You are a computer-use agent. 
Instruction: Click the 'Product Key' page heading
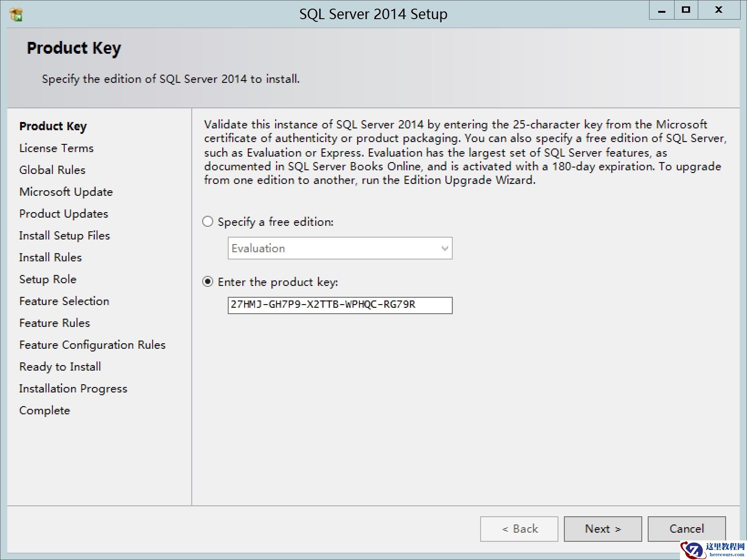74,48
